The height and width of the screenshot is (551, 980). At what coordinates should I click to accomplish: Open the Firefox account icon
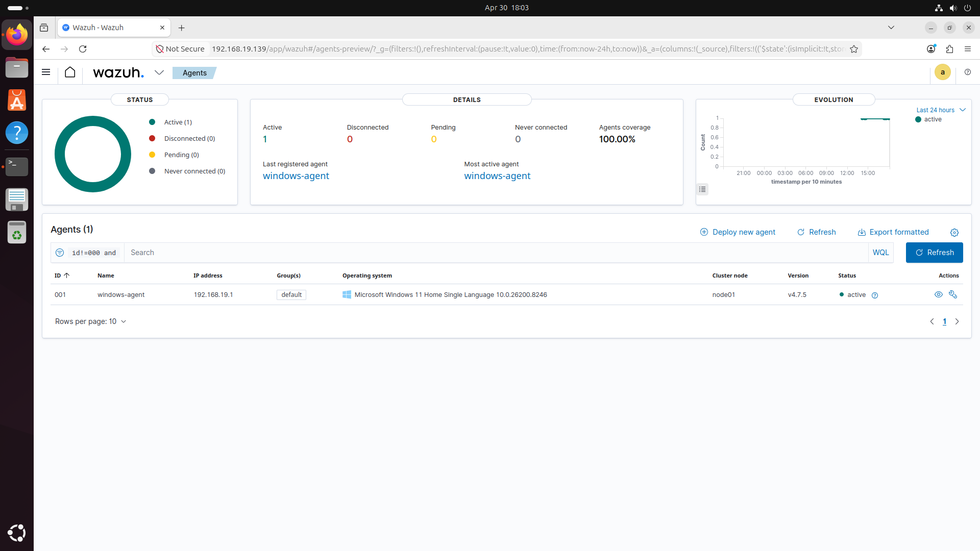pos(931,49)
